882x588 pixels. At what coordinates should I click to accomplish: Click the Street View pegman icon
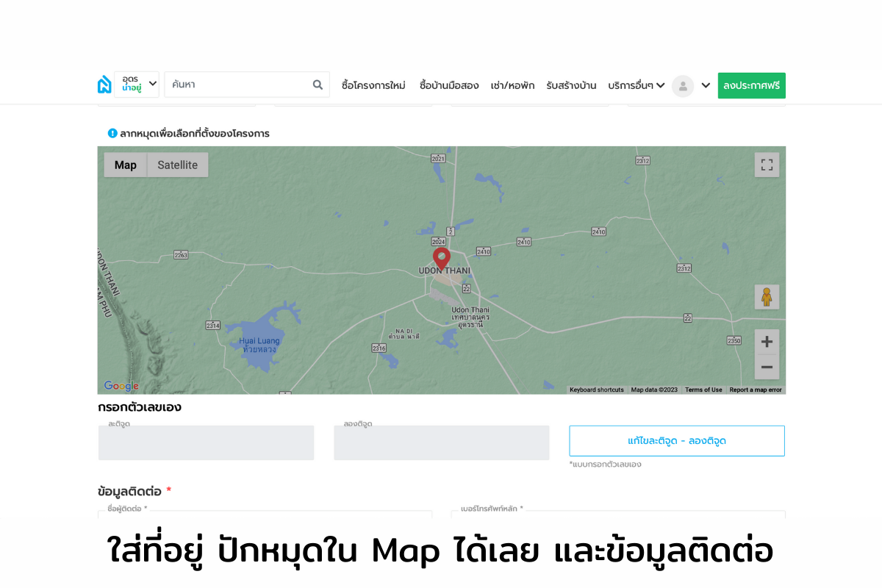click(x=767, y=297)
